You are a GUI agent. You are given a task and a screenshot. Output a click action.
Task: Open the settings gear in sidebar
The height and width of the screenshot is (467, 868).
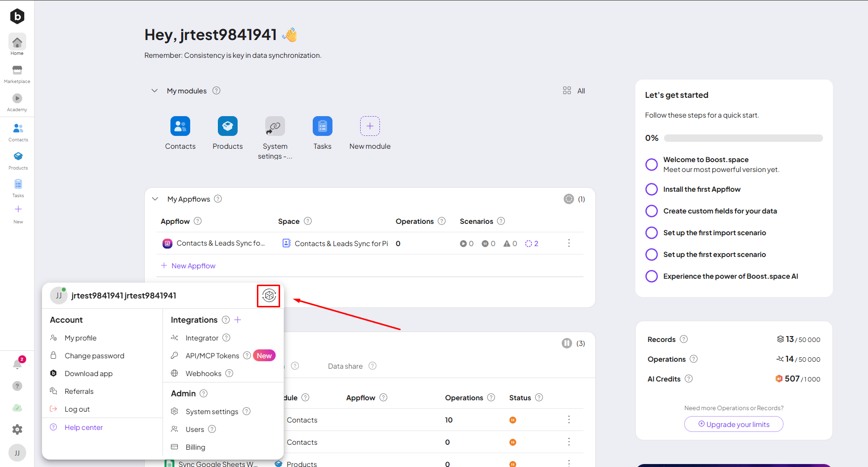[x=17, y=429]
